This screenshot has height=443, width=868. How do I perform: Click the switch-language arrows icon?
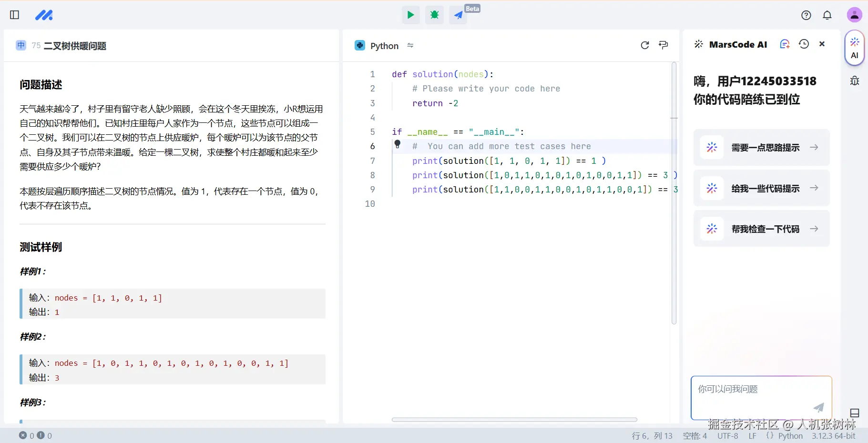(410, 45)
